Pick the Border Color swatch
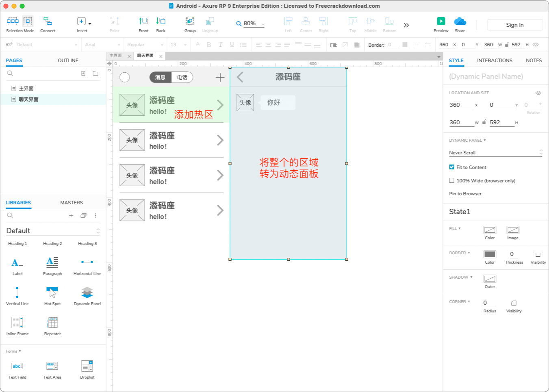This screenshot has width=549, height=392. [490, 254]
